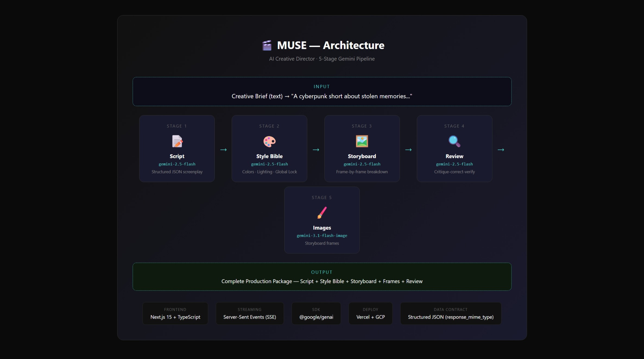Click the Style Bible stage title
This screenshot has width=644, height=359.
point(269,156)
